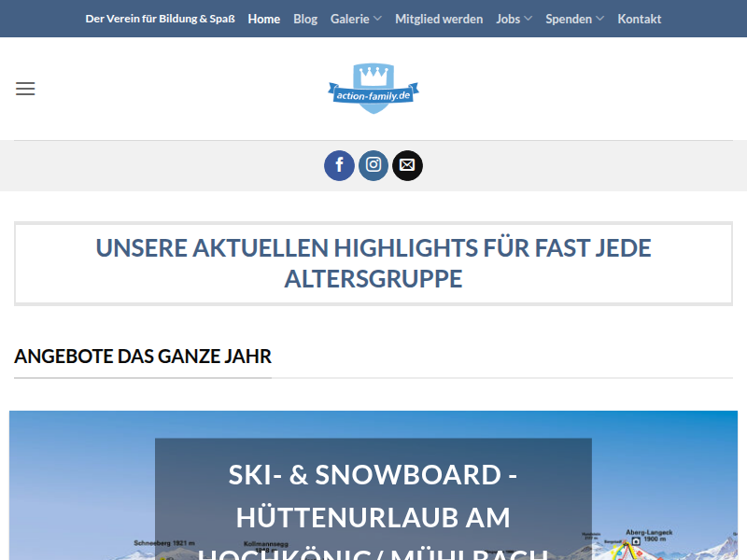Open the Instagram profile icon
The height and width of the screenshot is (560, 747).
[373, 165]
